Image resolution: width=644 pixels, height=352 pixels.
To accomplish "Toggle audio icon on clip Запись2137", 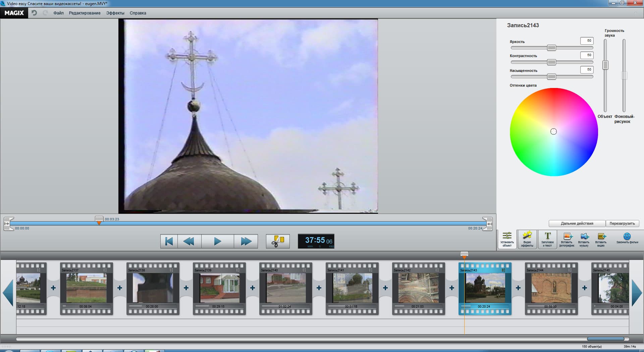I will click(x=105, y=270).
